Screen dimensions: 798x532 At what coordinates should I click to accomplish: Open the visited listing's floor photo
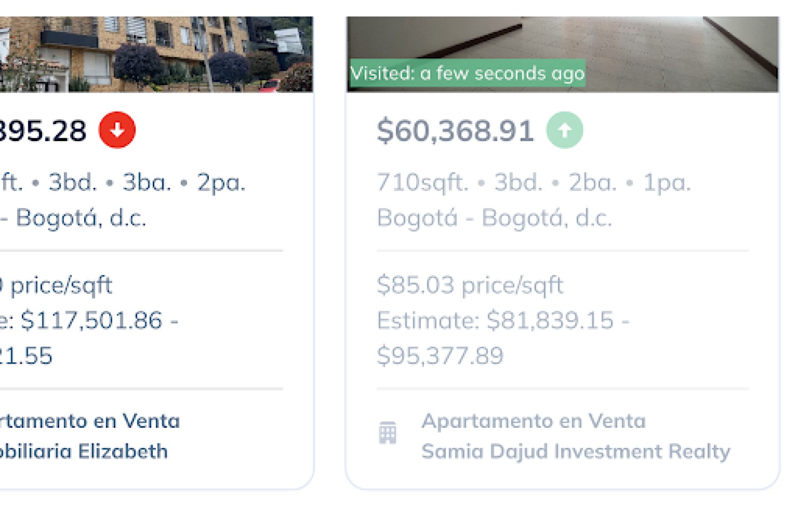pos(563,54)
